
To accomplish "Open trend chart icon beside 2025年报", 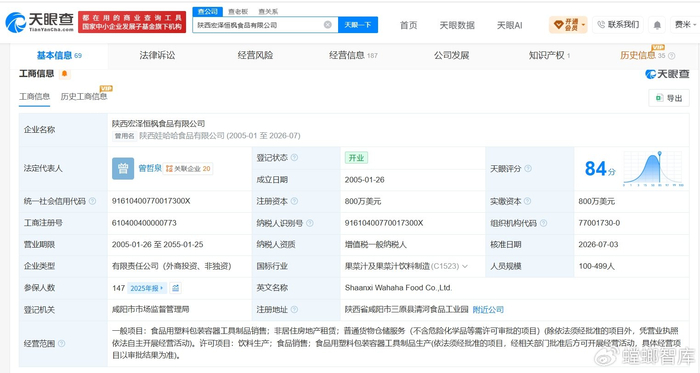I will tap(176, 288).
